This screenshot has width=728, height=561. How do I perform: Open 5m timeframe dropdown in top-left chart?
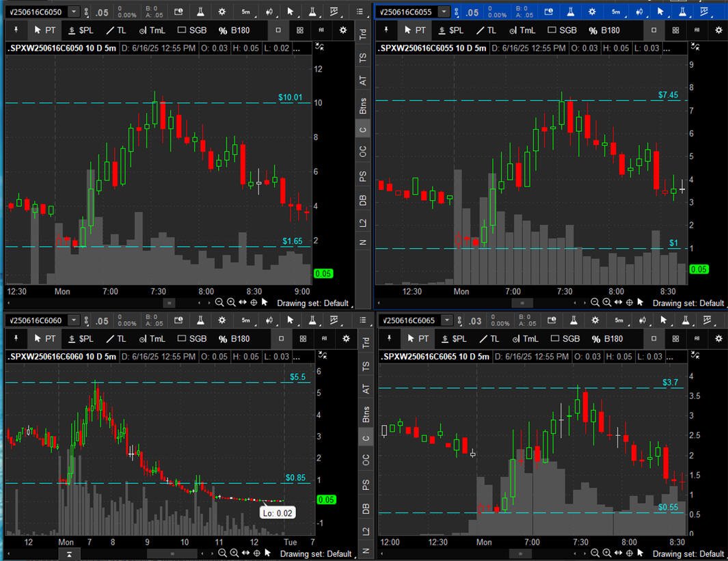click(x=245, y=12)
